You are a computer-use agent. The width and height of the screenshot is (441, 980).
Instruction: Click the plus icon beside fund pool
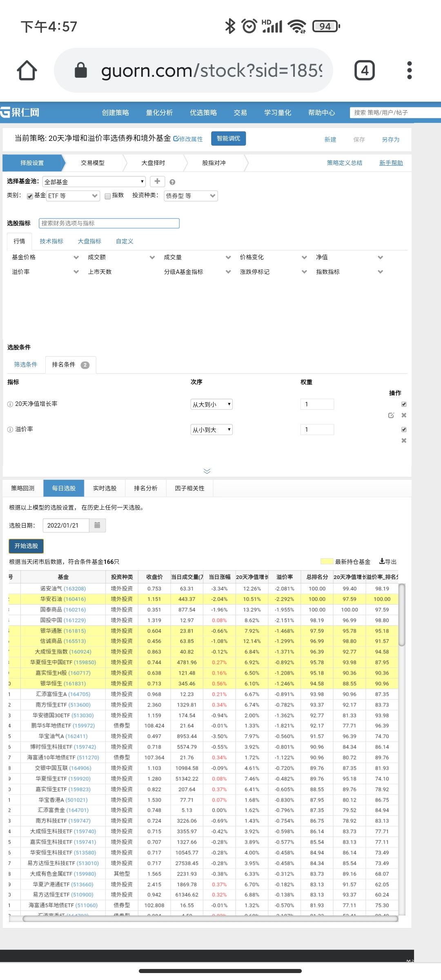(x=157, y=181)
